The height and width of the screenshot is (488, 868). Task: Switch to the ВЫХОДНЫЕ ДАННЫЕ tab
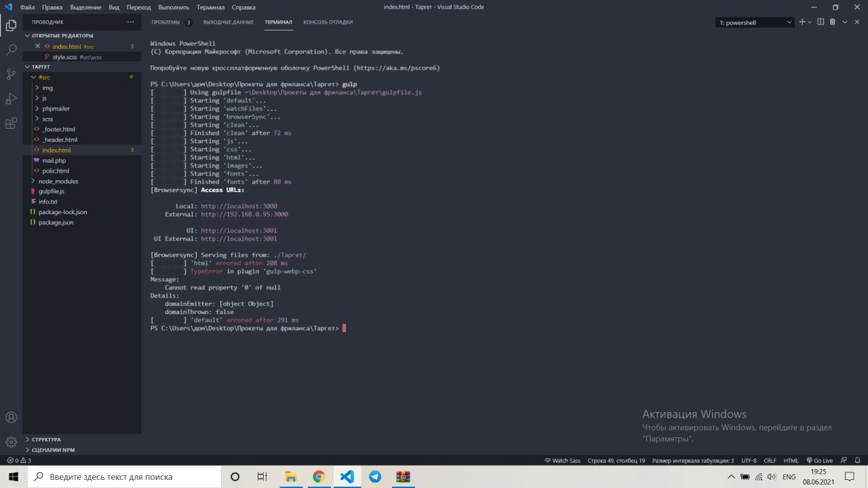[x=229, y=22]
